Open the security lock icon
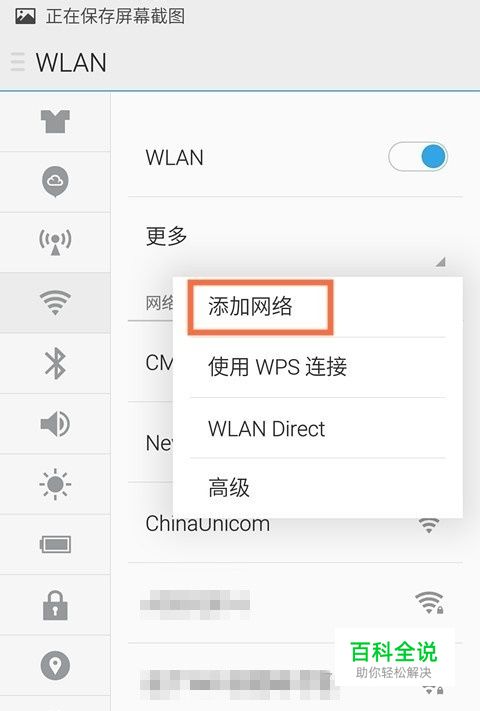Viewport: 480px width, 711px height. 55,605
